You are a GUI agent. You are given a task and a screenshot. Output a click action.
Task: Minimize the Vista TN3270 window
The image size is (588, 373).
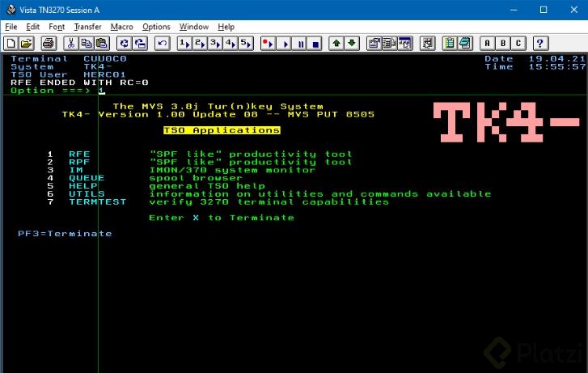pyautogui.click(x=514, y=10)
